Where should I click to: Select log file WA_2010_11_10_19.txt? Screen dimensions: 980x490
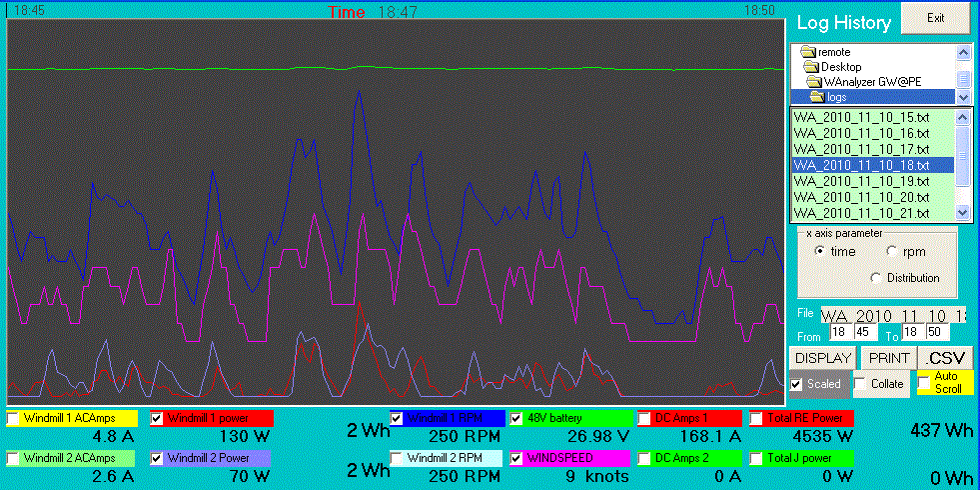[x=861, y=181]
